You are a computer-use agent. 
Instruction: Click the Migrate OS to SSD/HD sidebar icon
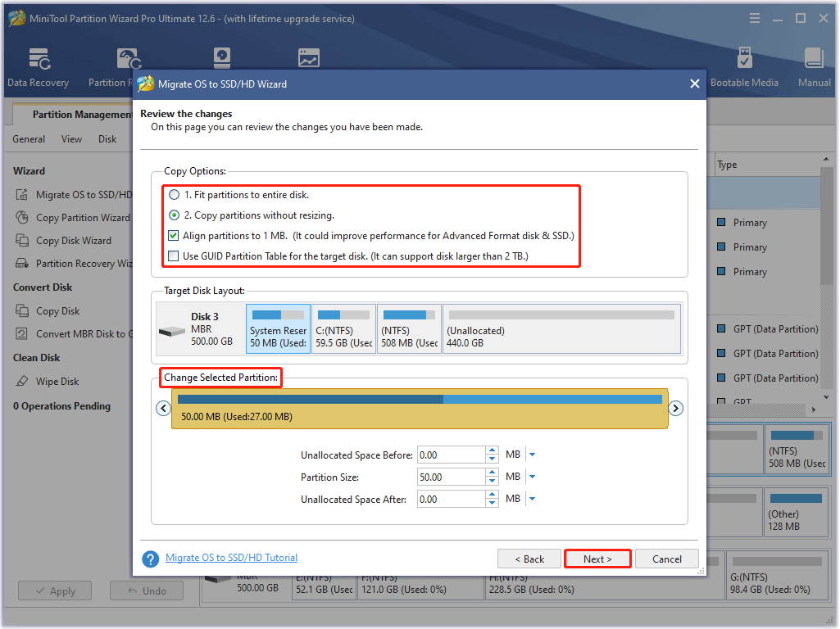[21, 194]
